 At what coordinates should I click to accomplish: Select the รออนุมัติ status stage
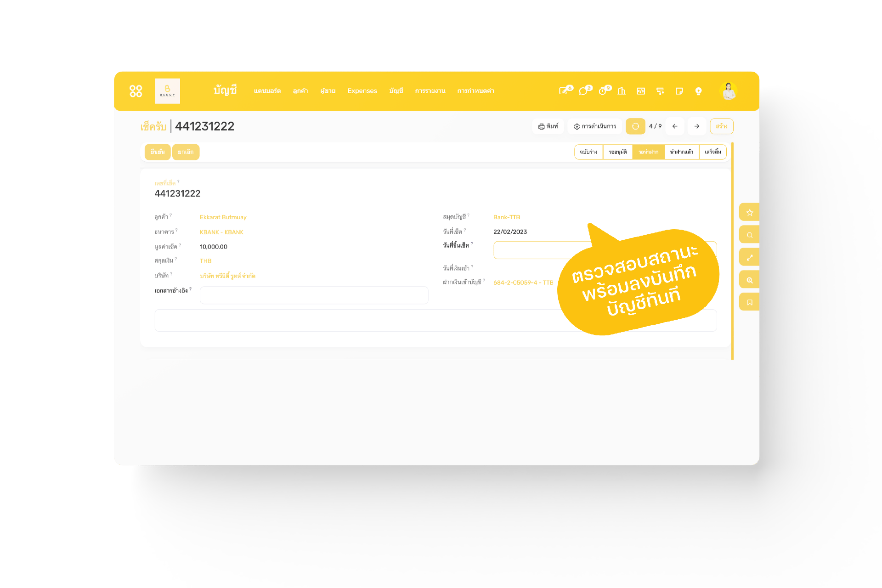tap(618, 152)
